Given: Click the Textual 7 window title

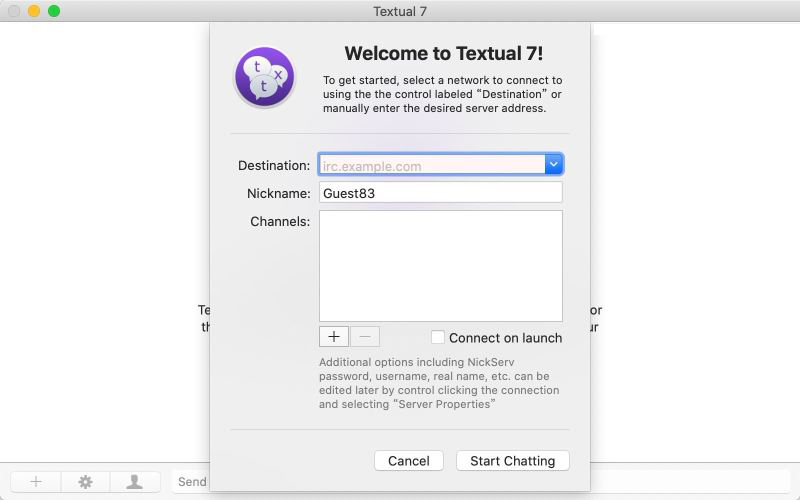Looking at the screenshot, I should [399, 11].
